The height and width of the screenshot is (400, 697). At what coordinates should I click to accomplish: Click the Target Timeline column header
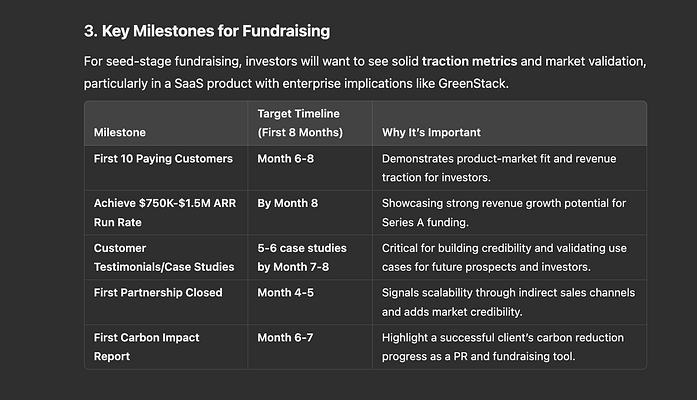pyautogui.click(x=300, y=123)
